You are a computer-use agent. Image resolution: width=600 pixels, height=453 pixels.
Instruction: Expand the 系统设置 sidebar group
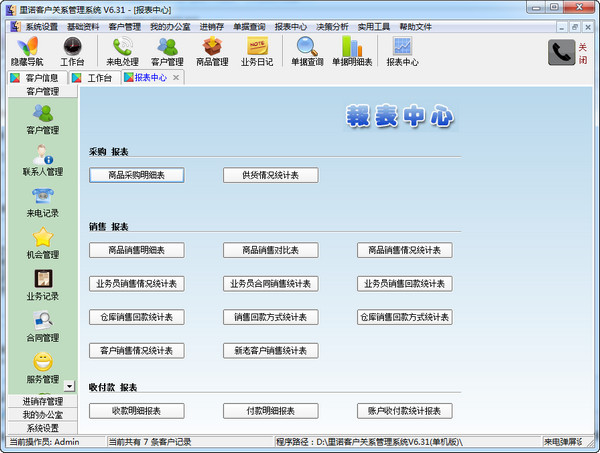click(x=42, y=428)
